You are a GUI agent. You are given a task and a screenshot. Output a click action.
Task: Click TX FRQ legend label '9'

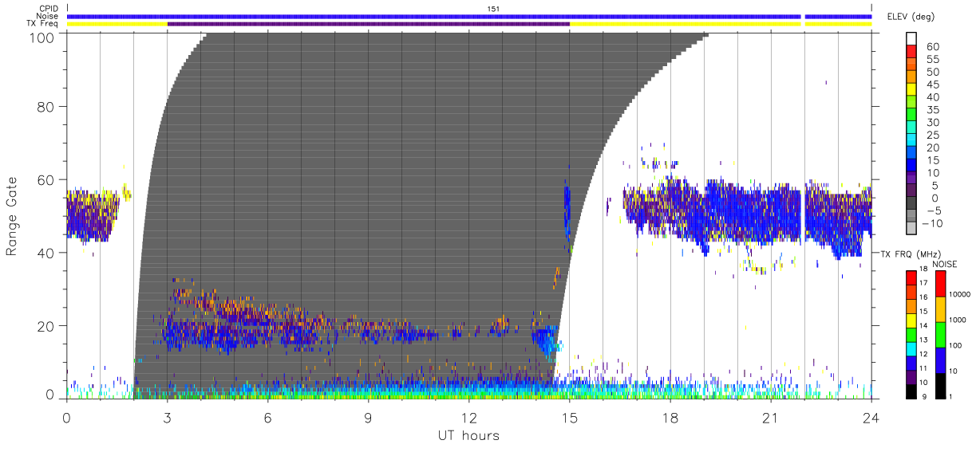(x=924, y=396)
